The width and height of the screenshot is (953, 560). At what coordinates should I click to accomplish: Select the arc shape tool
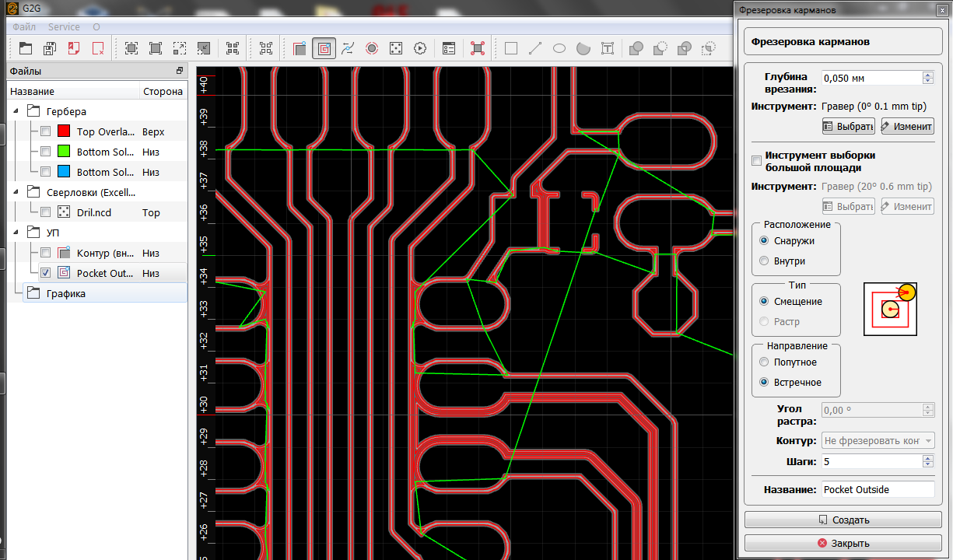pyautogui.click(x=583, y=48)
